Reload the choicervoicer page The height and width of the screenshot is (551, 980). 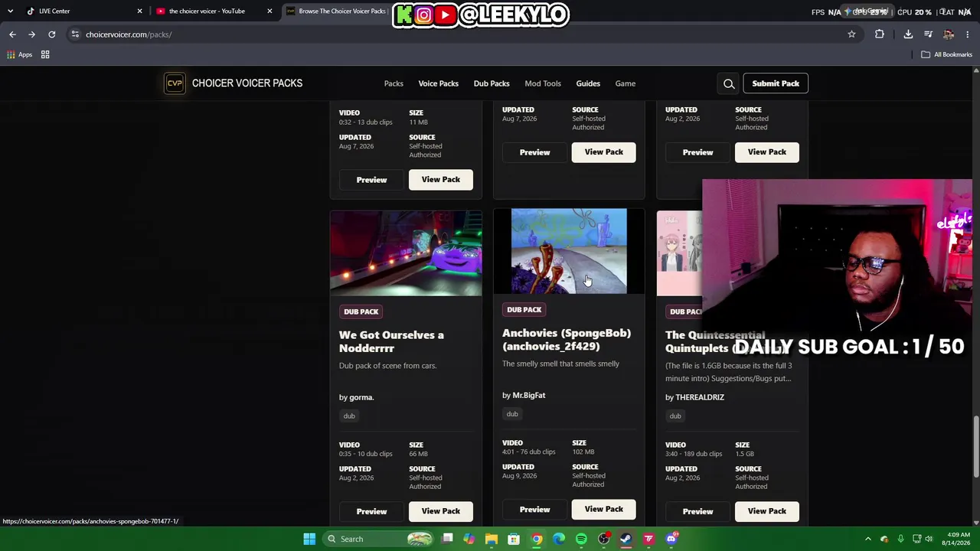51,34
